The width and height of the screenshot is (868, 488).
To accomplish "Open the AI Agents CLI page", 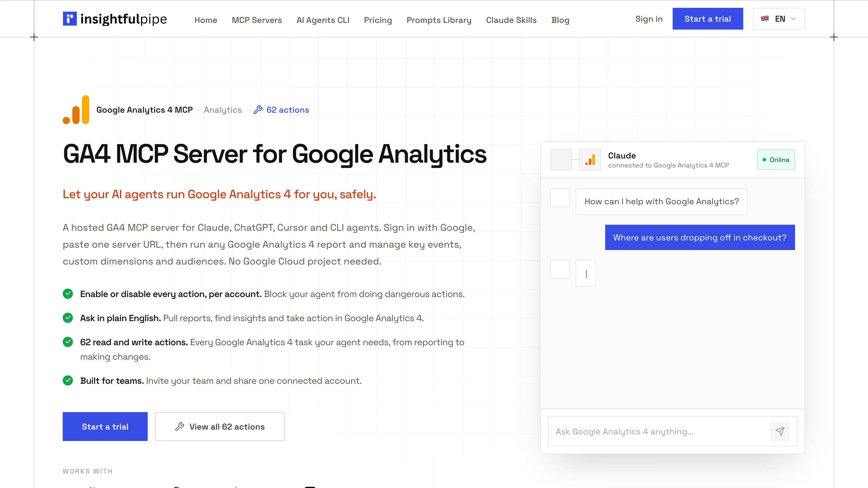I will (323, 20).
